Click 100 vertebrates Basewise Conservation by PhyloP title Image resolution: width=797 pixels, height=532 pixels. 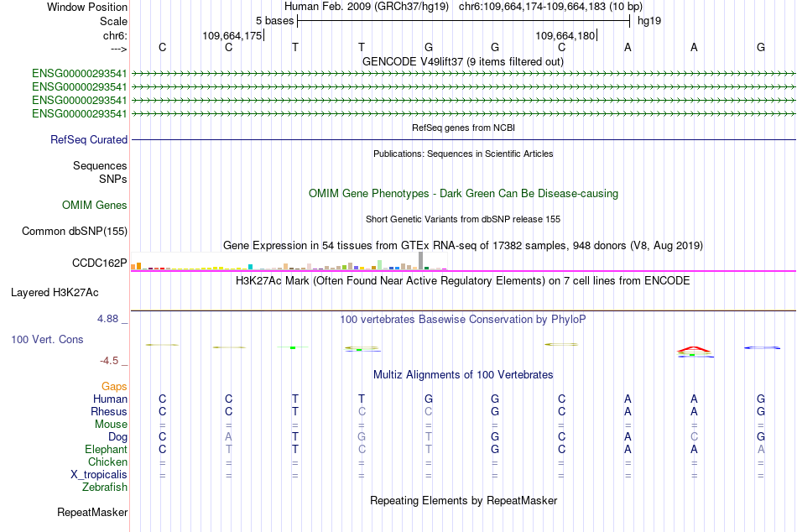tap(463, 320)
